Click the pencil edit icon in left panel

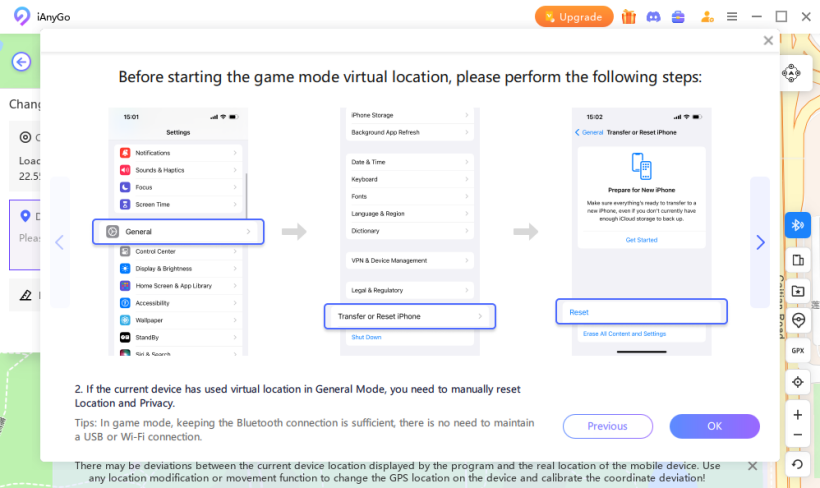(x=26, y=296)
